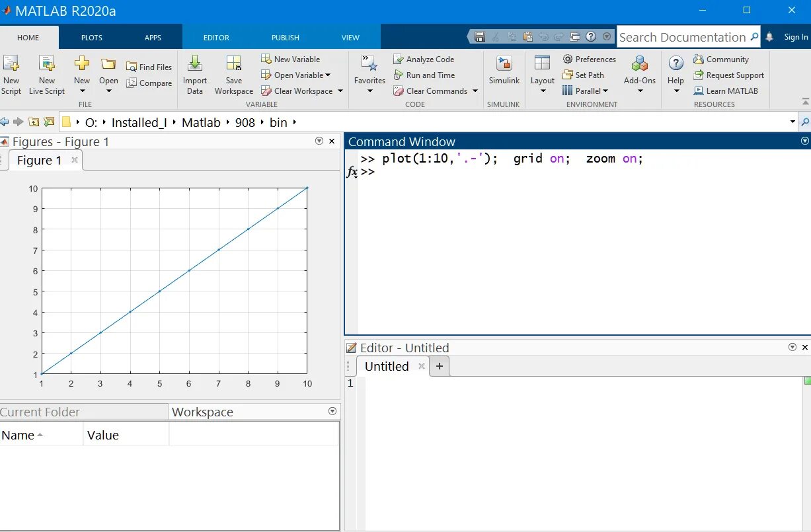Click Browse for folder icon

coord(49,122)
